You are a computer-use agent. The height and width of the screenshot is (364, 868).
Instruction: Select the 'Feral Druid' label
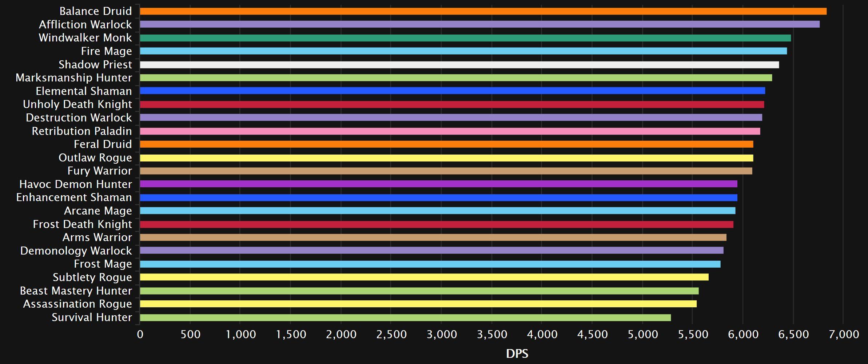(x=103, y=144)
